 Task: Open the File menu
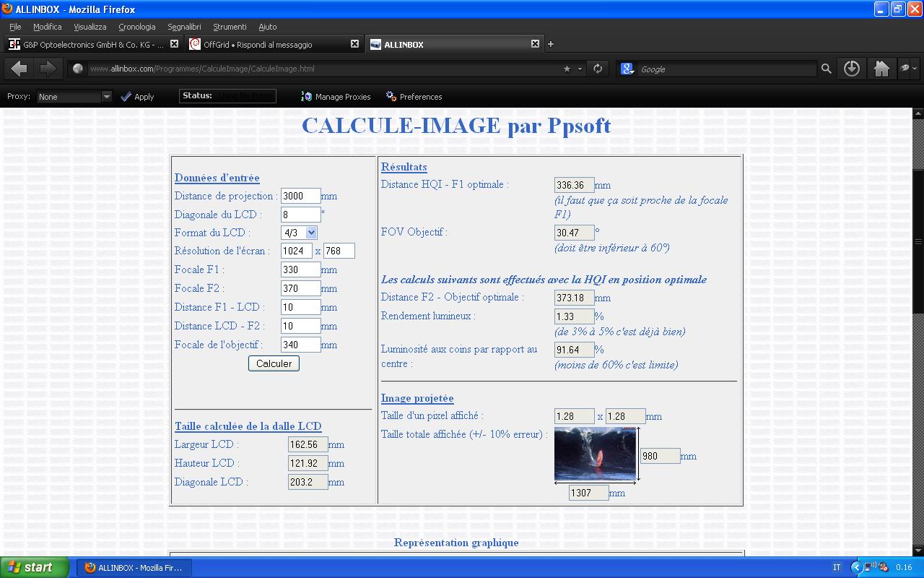[x=15, y=27]
